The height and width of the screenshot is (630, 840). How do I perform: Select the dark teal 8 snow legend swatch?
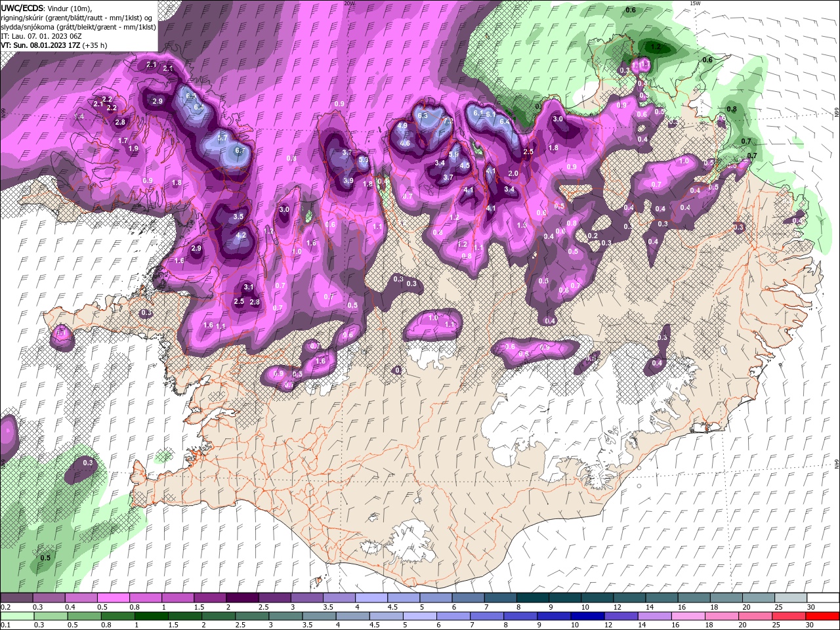pyautogui.click(x=532, y=598)
